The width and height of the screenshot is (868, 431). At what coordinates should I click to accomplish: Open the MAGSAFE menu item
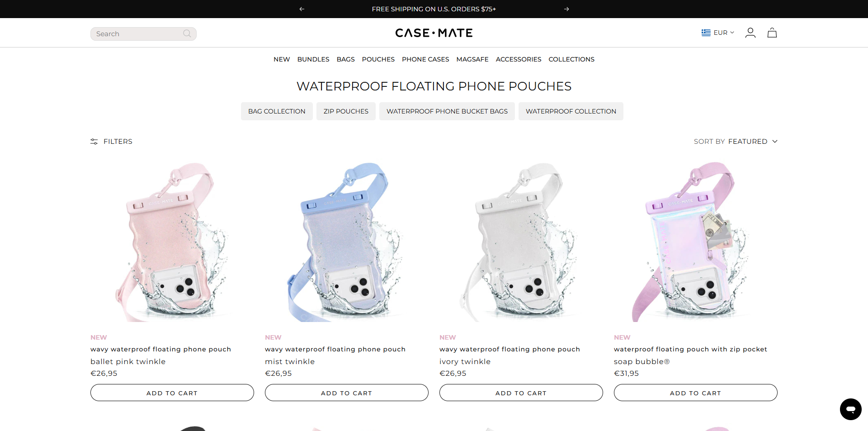click(472, 59)
